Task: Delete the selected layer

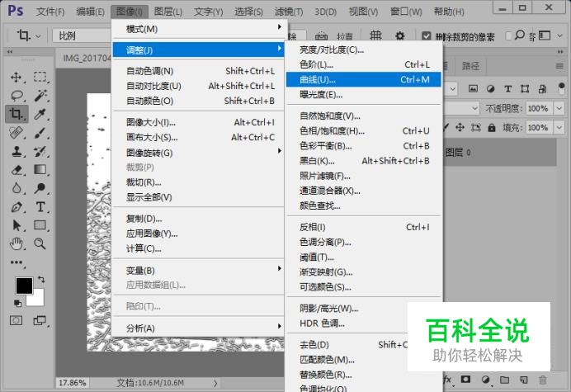Action: tap(543, 380)
